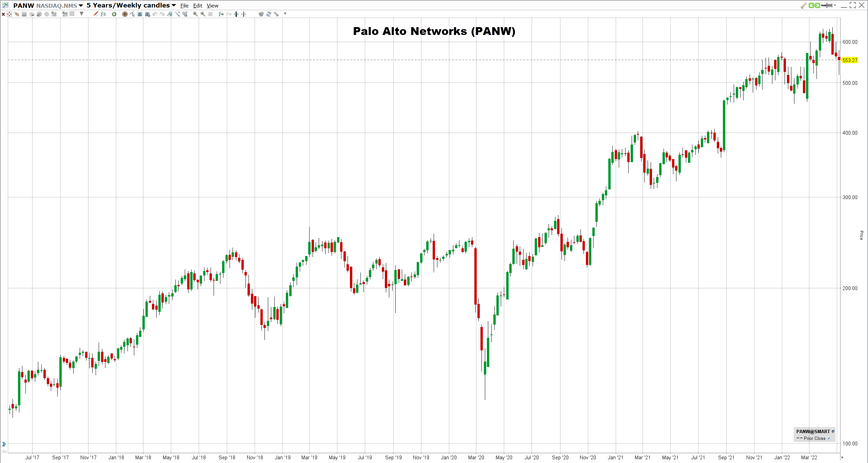Click the printer icon in toolbar
Screen dimensions: 868x463
point(32,14)
